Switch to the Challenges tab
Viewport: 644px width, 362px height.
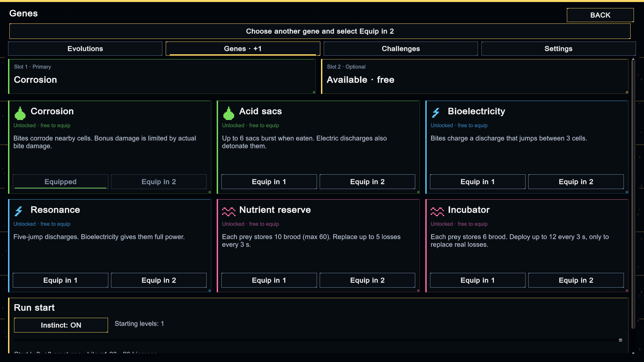(401, 49)
